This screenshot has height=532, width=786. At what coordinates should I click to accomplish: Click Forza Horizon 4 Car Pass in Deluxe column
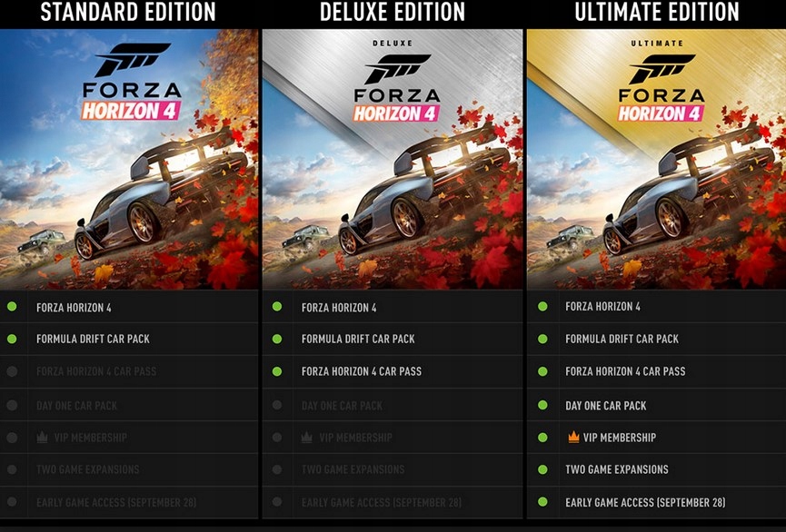coord(362,371)
